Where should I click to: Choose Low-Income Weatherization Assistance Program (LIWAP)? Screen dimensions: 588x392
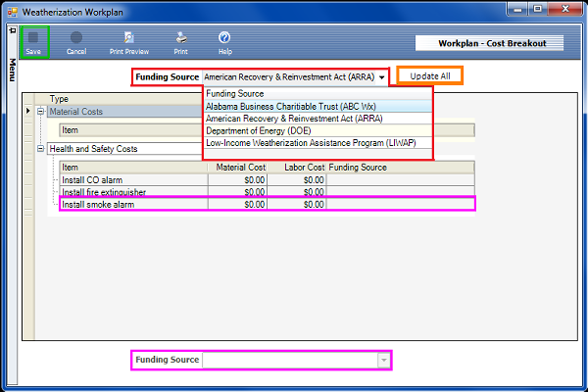(x=318, y=143)
